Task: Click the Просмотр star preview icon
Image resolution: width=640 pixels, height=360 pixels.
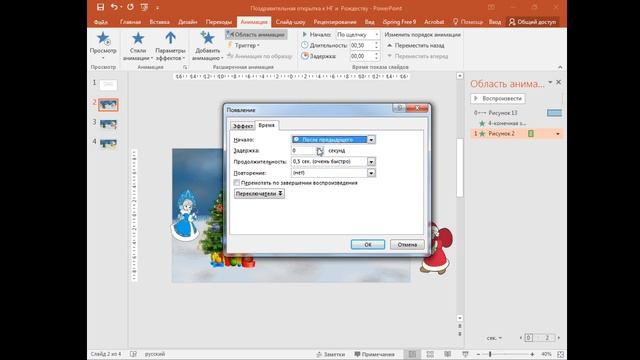Action: (103, 38)
